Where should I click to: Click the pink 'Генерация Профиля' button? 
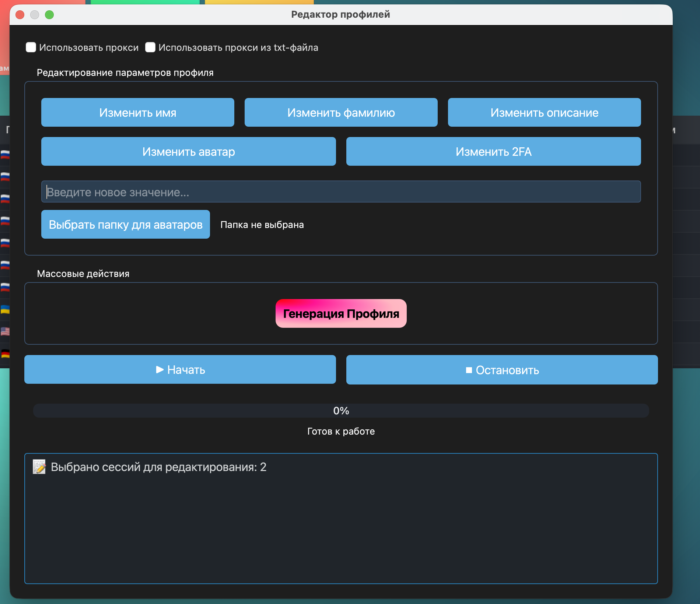(341, 313)
